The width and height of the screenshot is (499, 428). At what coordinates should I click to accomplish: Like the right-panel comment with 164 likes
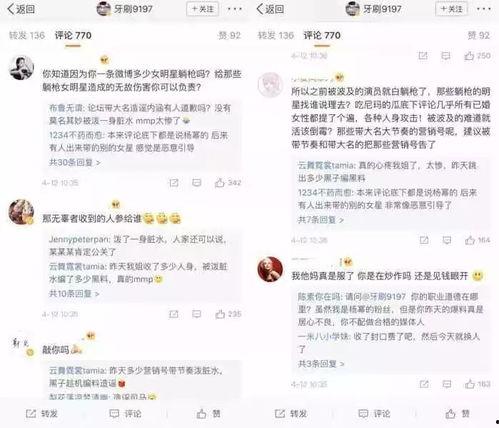point(477,240)
